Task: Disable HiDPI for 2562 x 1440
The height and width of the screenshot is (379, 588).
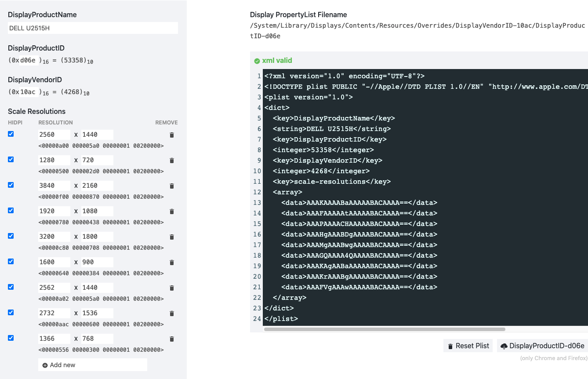Action: pos(11,287)
